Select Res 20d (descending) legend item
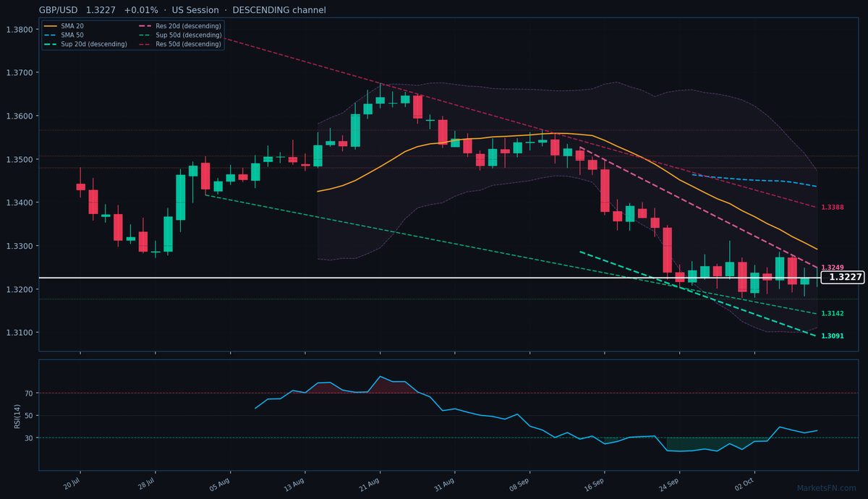 [179, 26]
